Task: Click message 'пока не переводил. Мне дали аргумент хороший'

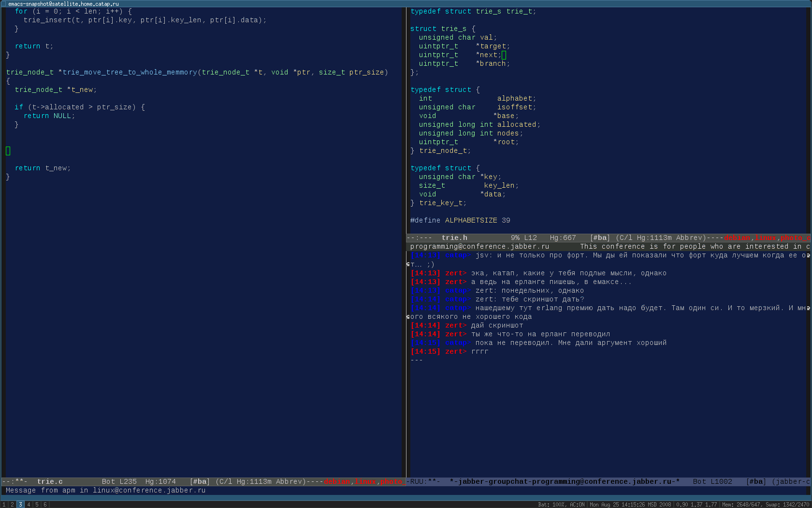Action: coord(571,343)
